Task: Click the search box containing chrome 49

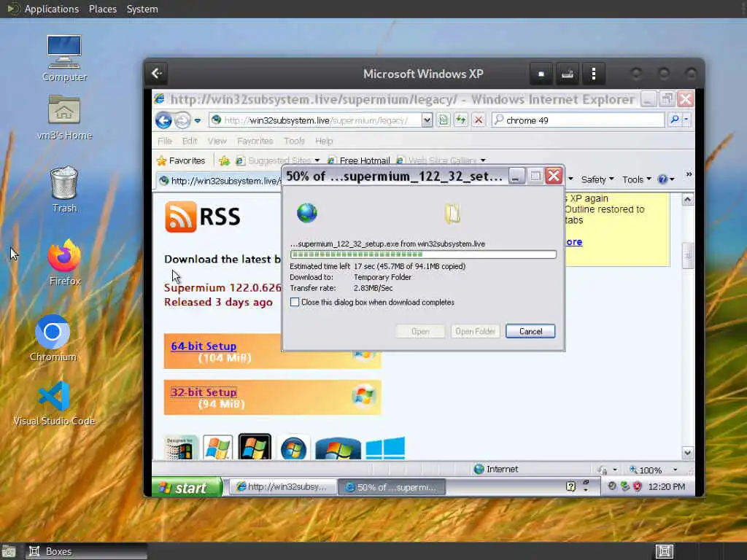Action: [x=578, y=120]
